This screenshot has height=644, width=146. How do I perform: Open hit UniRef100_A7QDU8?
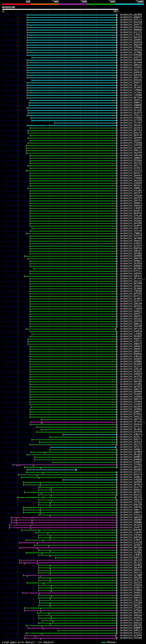coord(131,480)
